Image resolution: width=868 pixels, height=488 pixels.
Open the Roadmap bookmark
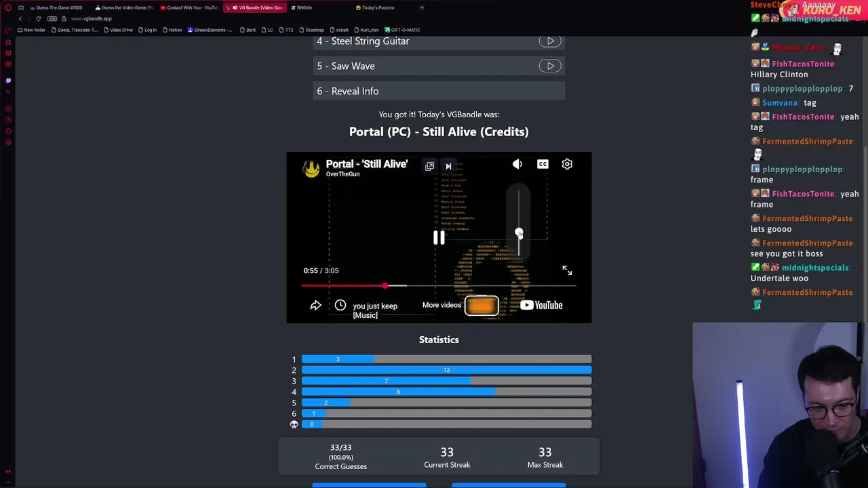(312, 30)
